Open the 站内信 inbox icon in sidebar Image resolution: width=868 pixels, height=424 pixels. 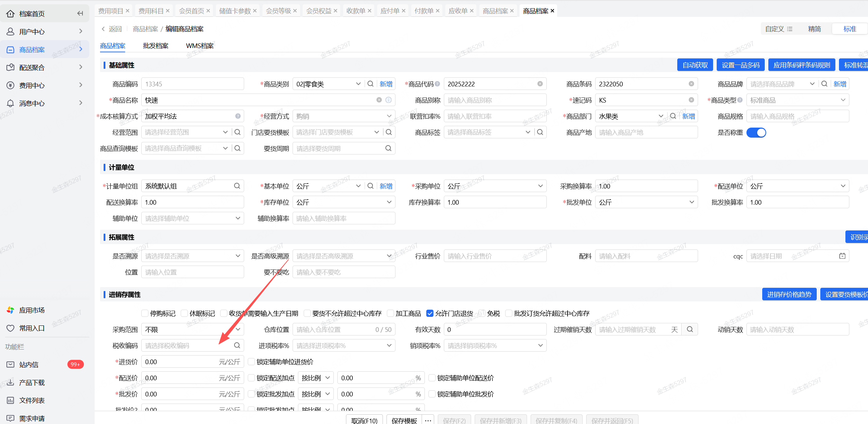[11, 365]
